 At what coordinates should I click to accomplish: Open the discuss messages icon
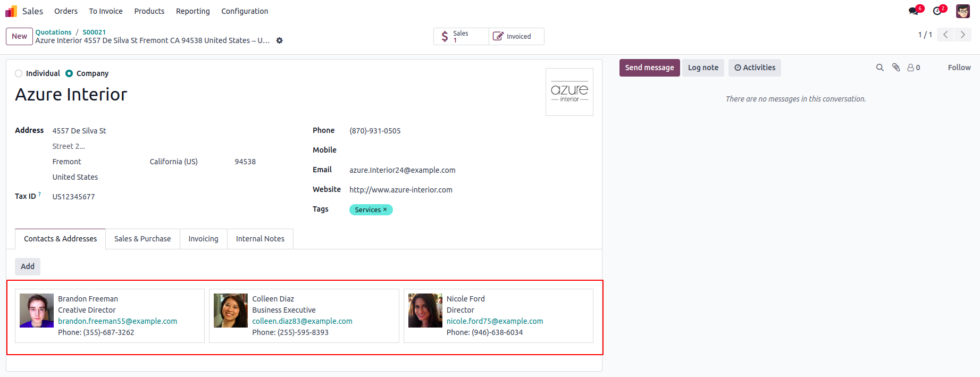(914, 11)
